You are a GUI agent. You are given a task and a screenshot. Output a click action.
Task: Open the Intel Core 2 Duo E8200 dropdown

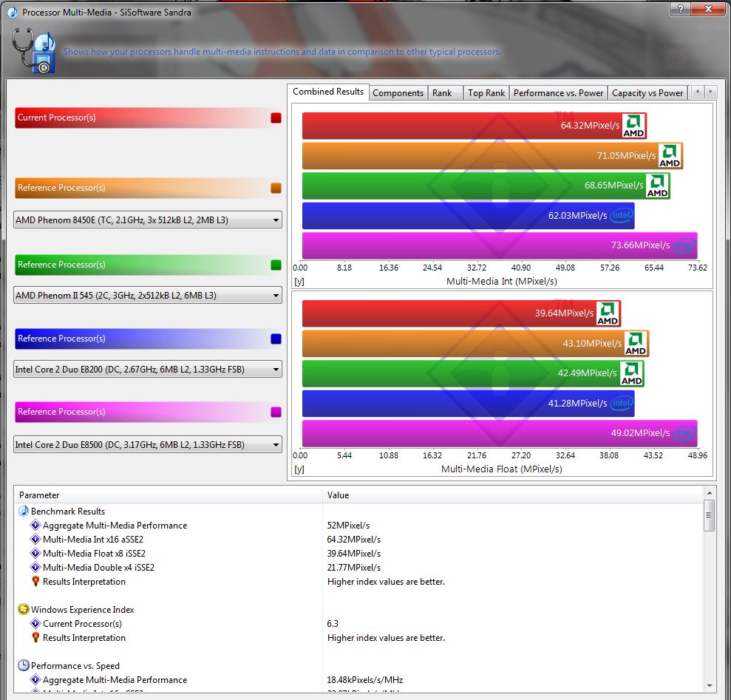(148, 370)
